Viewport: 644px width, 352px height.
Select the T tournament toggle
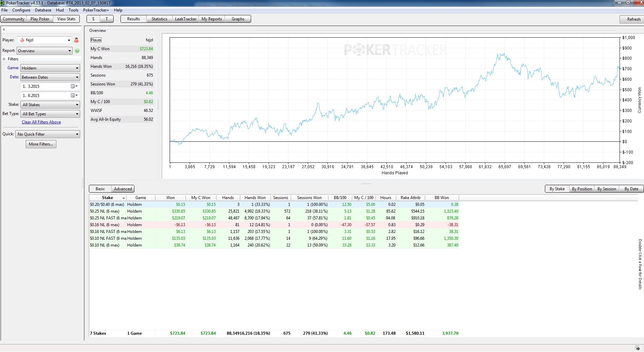(x=107, y=19)
